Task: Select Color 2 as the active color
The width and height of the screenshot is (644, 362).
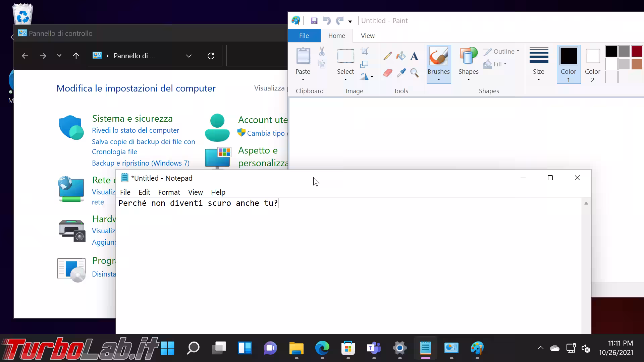Action: tap(592, 64)
